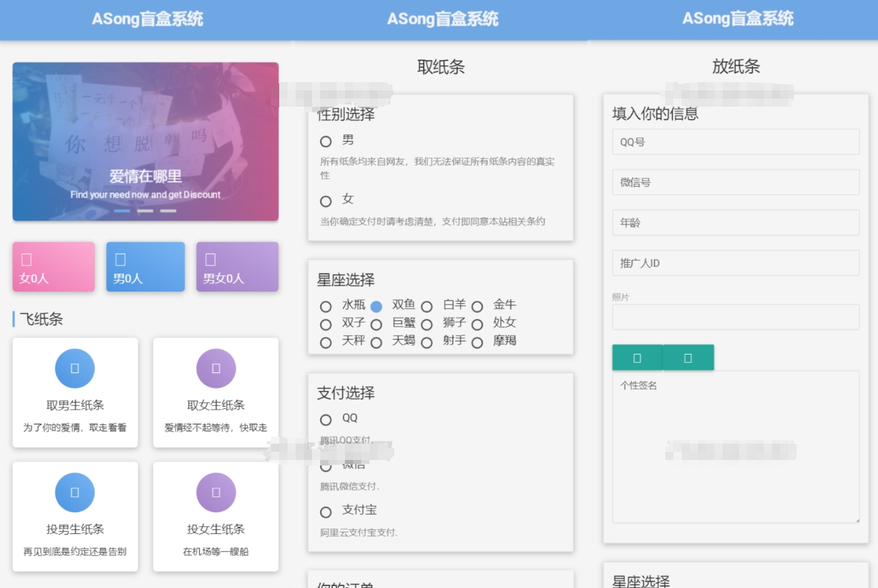878x588 pixels.
Task: Click 腾讯微信支付 description text
Action: [x=350, y=487]
